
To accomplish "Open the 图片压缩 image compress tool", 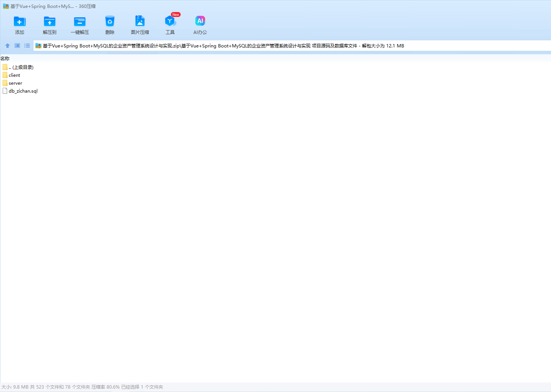I will [x=140, y=21].
